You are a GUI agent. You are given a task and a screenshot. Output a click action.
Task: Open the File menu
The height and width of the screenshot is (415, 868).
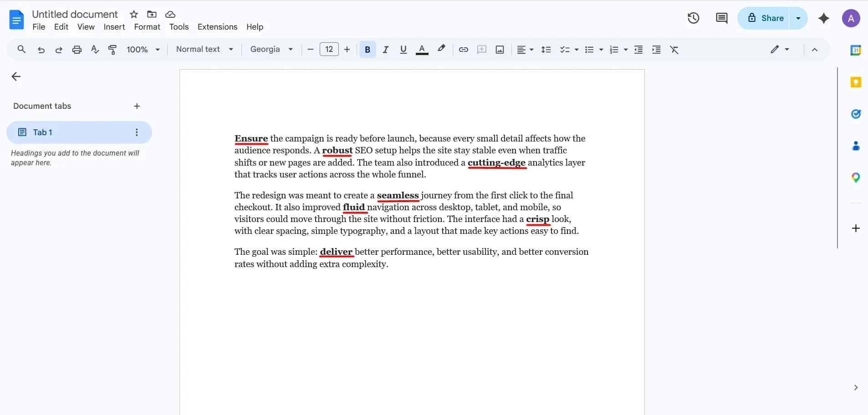[39, 27]
